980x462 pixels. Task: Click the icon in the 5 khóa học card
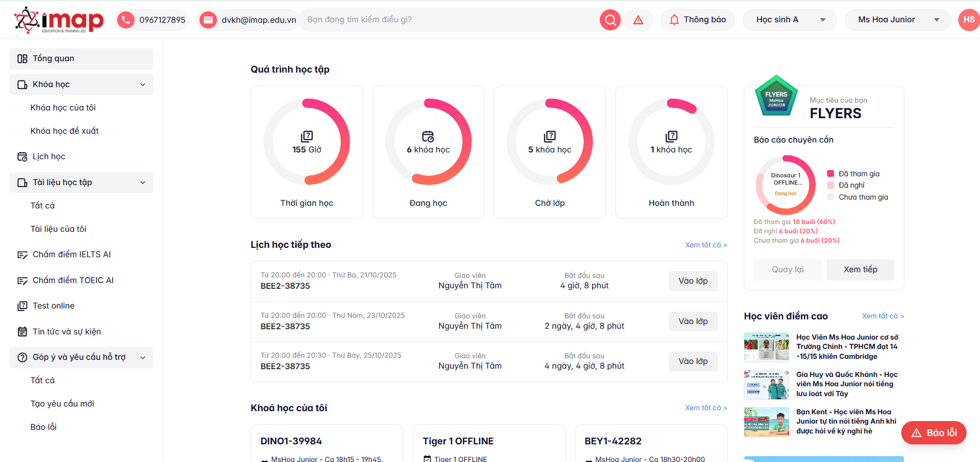coord(550,136)
